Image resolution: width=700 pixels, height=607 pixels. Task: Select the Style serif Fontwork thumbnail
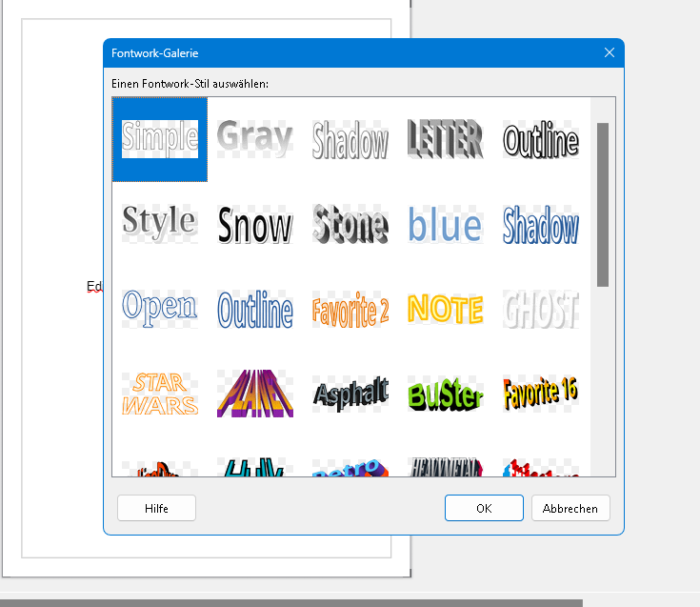[x=160, y=223]
